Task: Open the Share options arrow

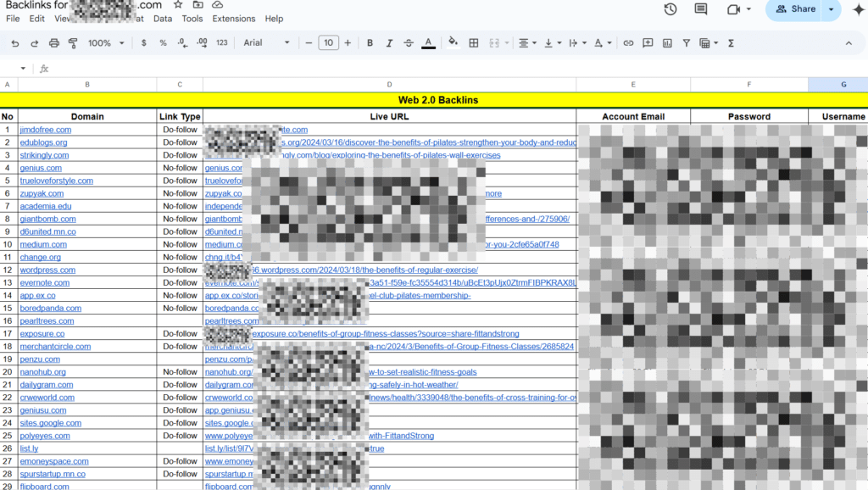Action: point(832,9)
